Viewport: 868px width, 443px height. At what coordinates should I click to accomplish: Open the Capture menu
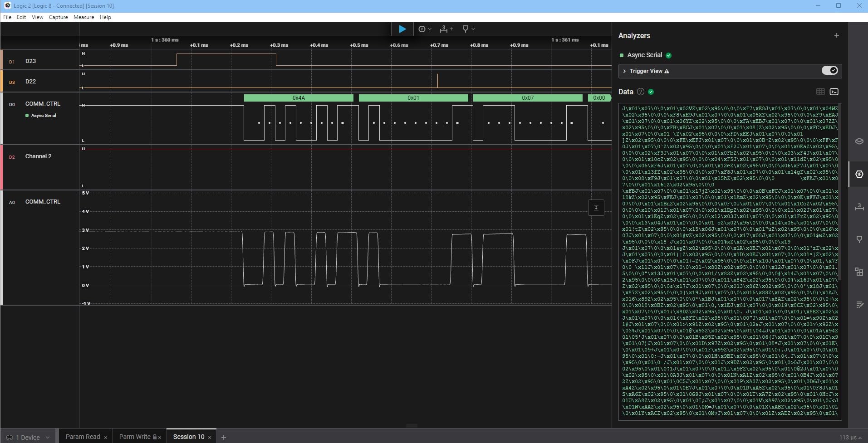(x=58, y=17)
